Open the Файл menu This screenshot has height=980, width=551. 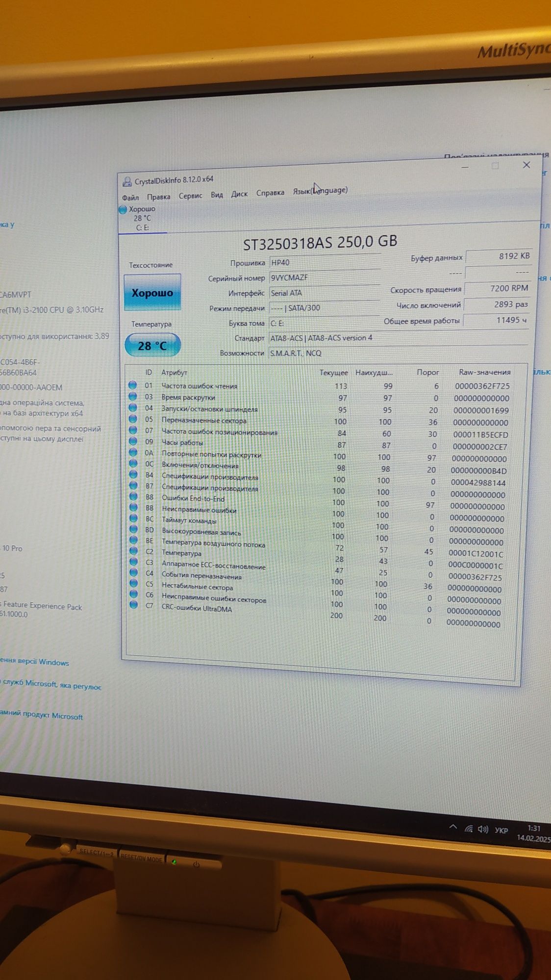click(130, 197)
